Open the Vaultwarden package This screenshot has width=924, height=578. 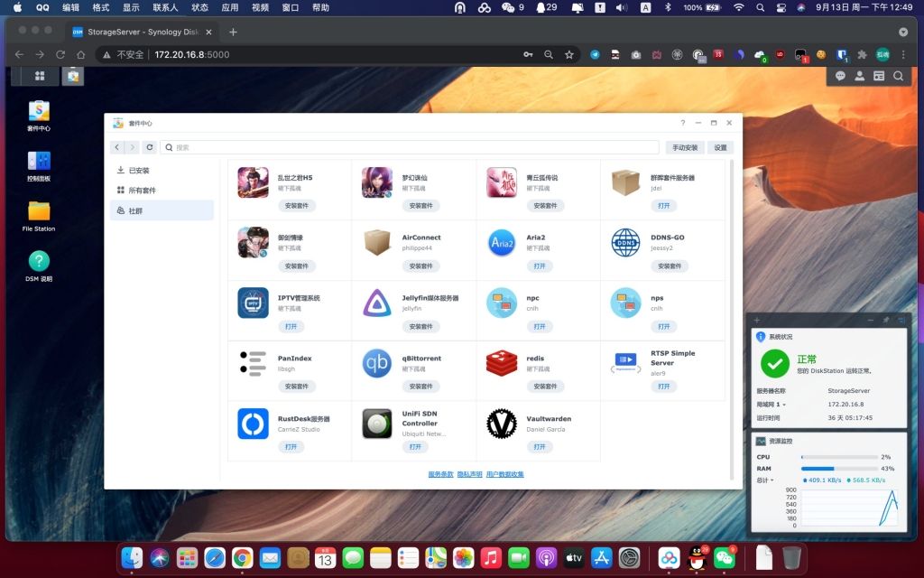point(540,446)
